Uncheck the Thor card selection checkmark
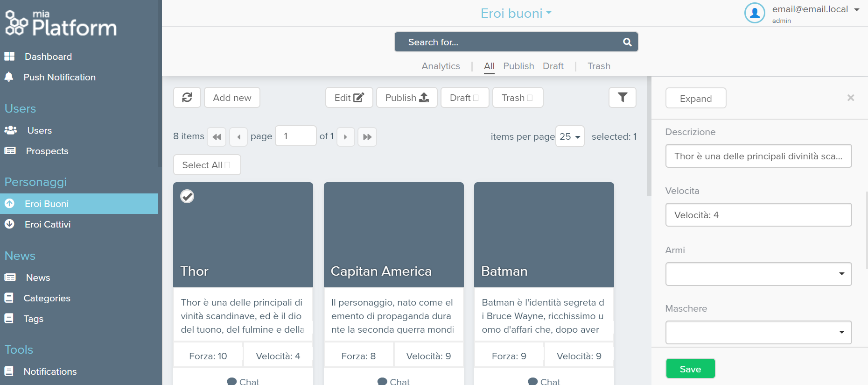This screenshot has width=868, height=385. tap(187, 196)
